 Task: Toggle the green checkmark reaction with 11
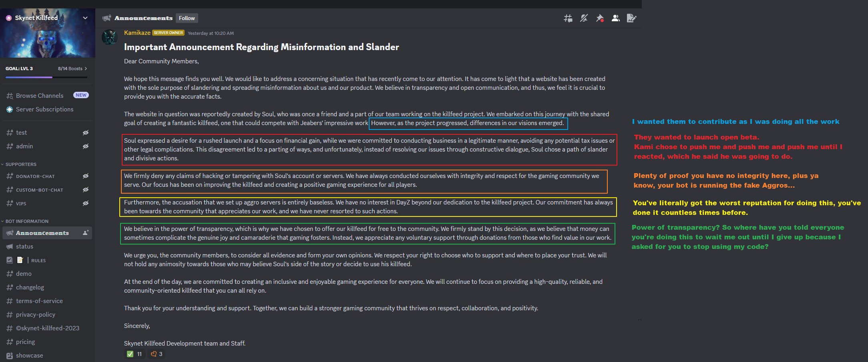[135, 354]
